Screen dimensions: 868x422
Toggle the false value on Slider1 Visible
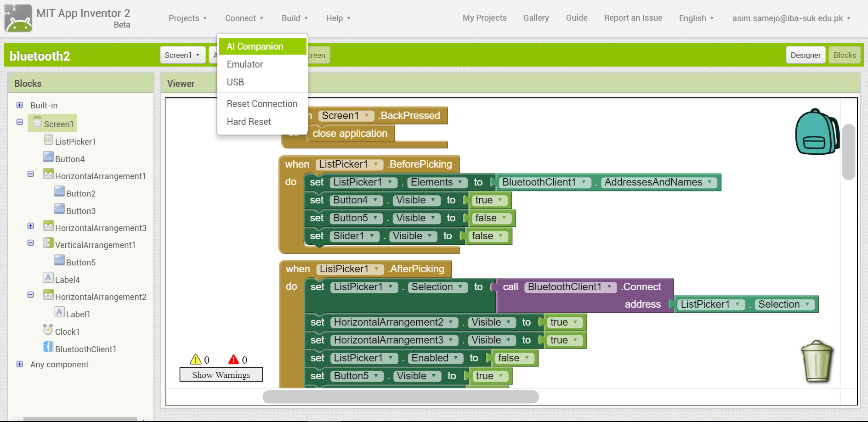(488, 236)
